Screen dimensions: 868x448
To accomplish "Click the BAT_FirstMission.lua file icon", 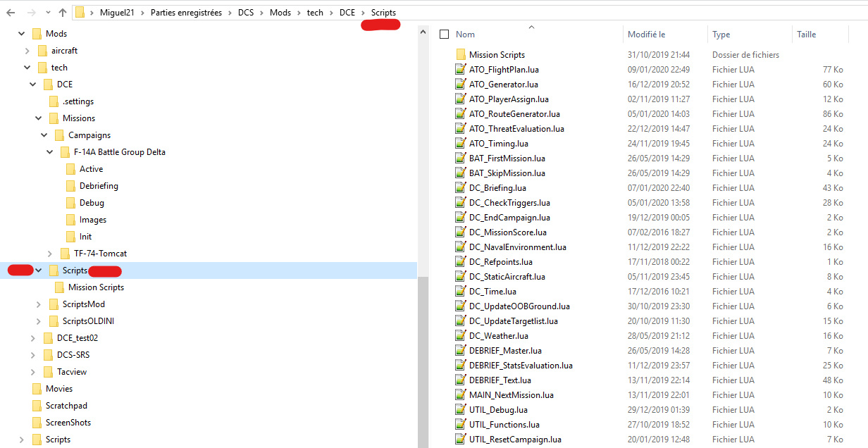I will [461, 158].
